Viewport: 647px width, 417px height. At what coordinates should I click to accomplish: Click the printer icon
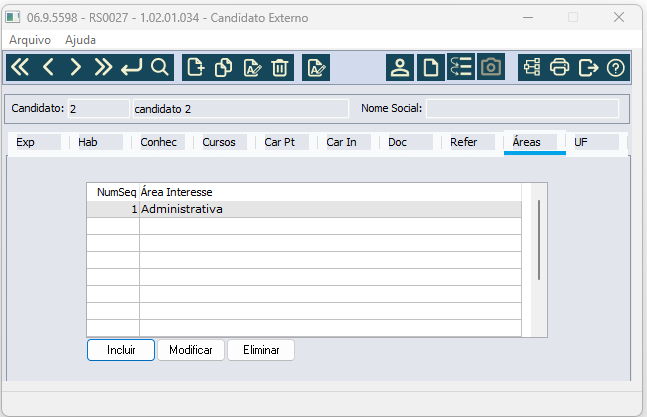(560, 67)
